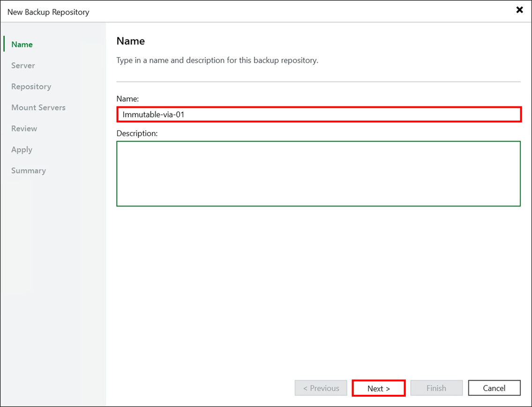Select the Apply wizard step

22,149
